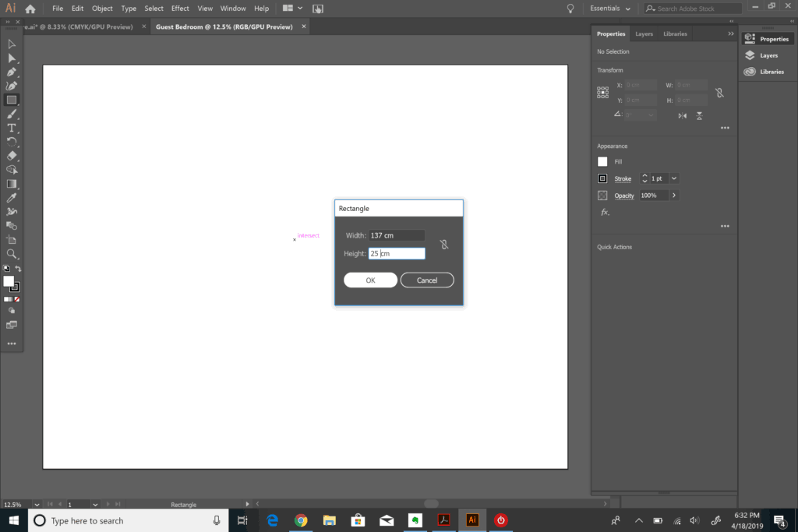This screenshot has height=532, width=798.
Task: Open the Type menu
Action: pos(129,9)
